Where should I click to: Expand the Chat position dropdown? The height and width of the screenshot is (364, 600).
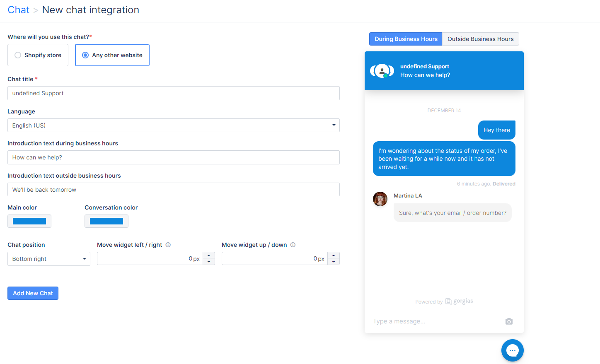[x=48, y=259]
